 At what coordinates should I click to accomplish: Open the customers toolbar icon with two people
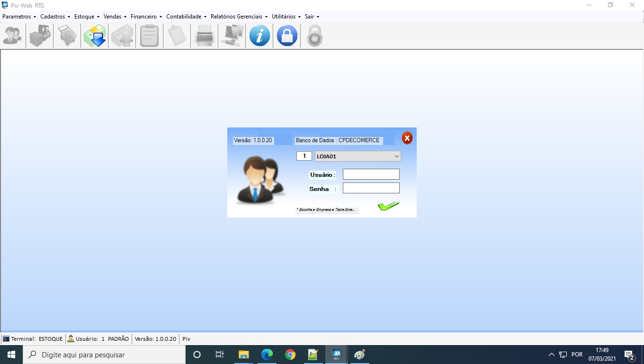[x=12, y=36]
